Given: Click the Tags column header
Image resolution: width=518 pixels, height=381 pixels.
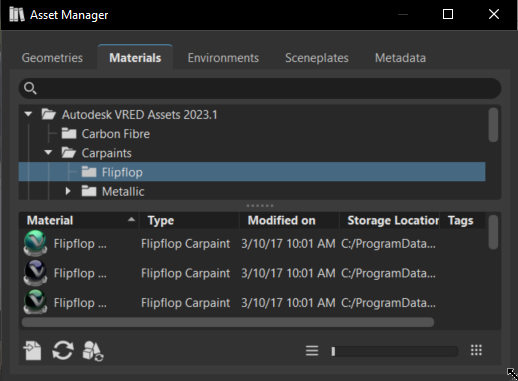Looking at the screenshot, I should tap(463, 220).
